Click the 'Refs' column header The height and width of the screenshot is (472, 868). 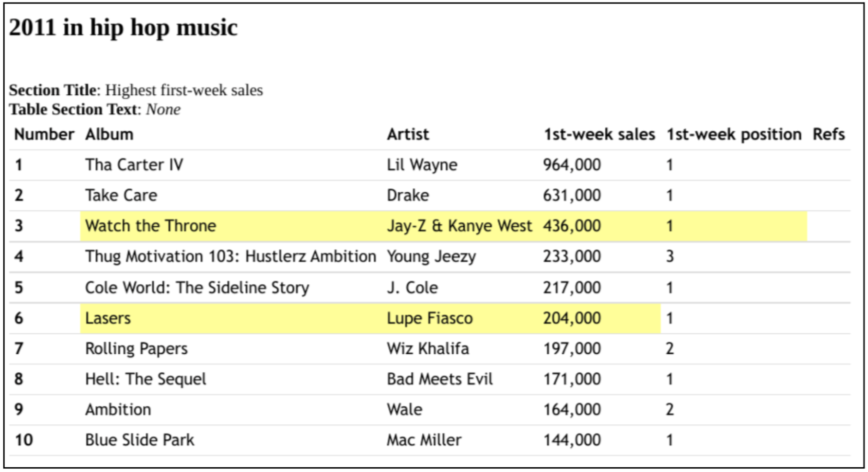(x=829, y=134)
